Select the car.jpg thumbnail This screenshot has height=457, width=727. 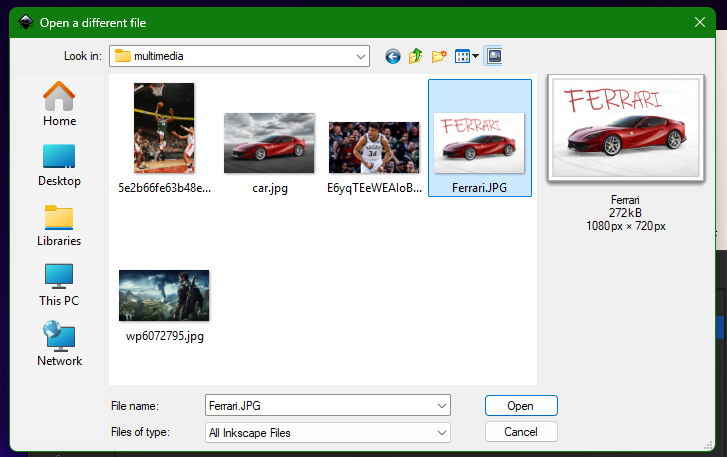269,143
